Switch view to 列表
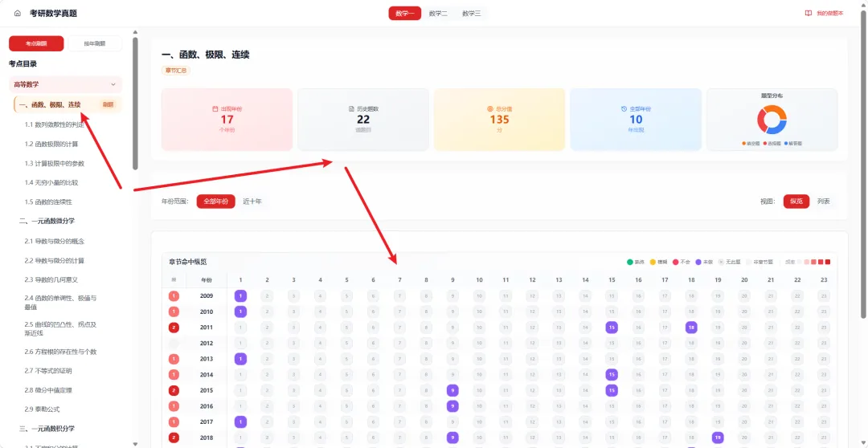This screenshot has height=448, width=868. click(x=824, y=202)
